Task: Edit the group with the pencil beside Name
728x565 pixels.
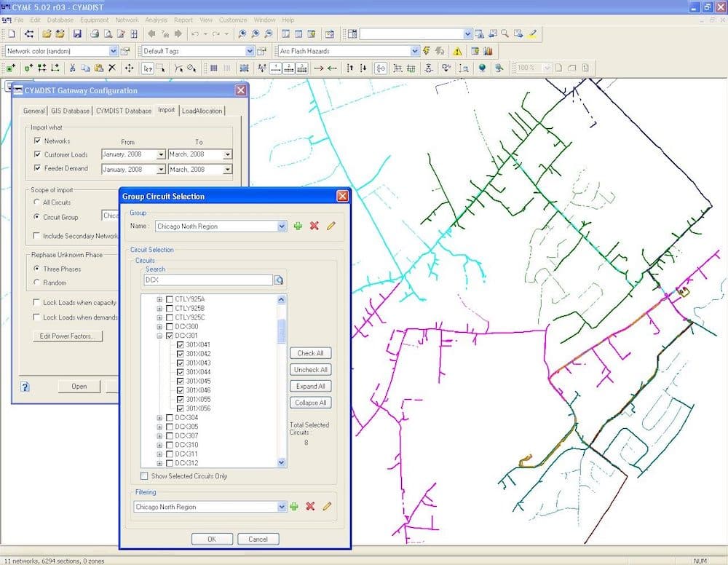Action: pyautogui.click(x=331, y=226)
